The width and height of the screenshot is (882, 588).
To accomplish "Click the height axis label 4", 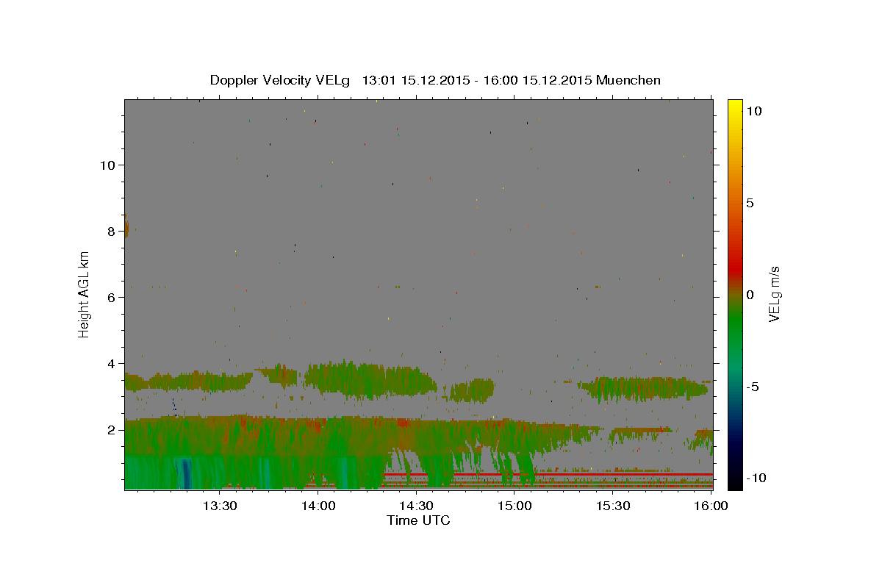I will tap(111, 363).
